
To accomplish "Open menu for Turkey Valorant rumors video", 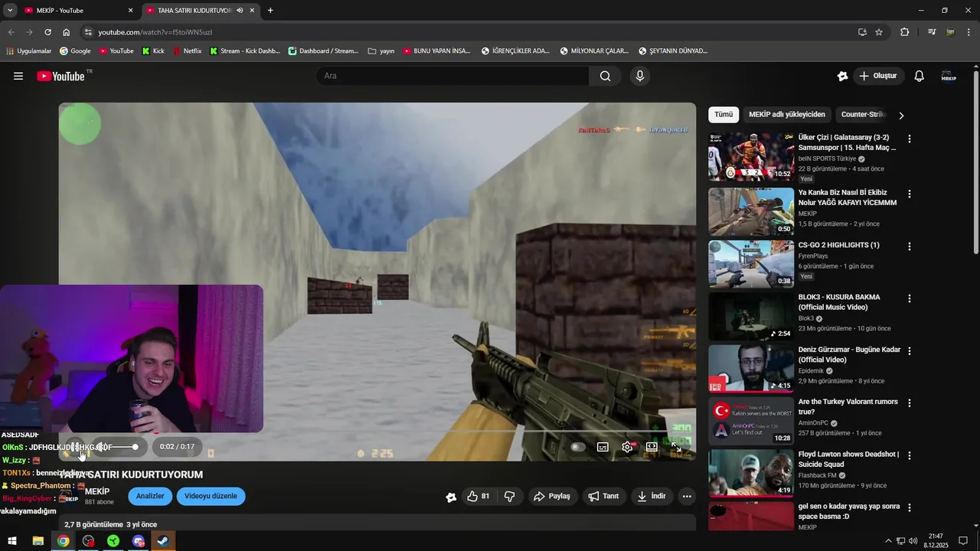I will tap(910, 403).
